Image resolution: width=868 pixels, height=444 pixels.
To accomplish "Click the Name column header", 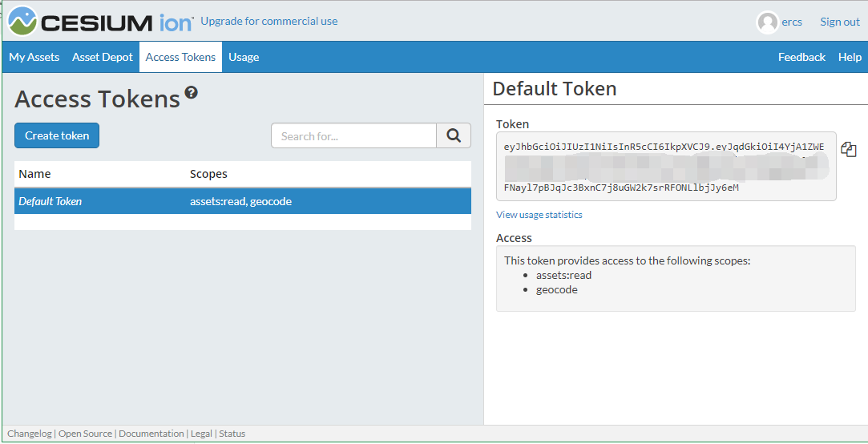I will 35,174.
